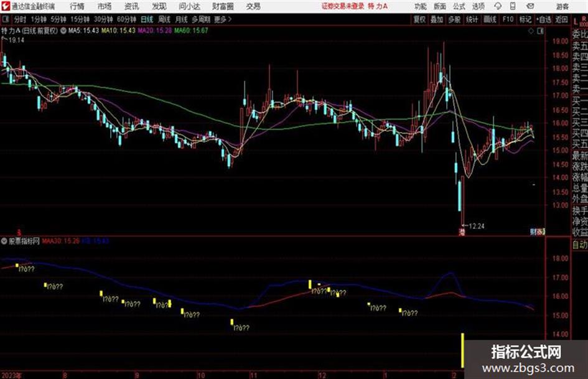Expand main chart indicator settings round button
588x379 pixels.
[x=63, y=30]
